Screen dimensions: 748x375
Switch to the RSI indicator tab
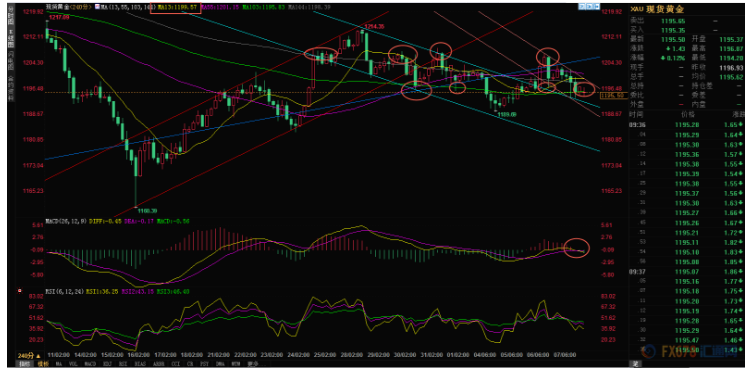coord(123,364)
